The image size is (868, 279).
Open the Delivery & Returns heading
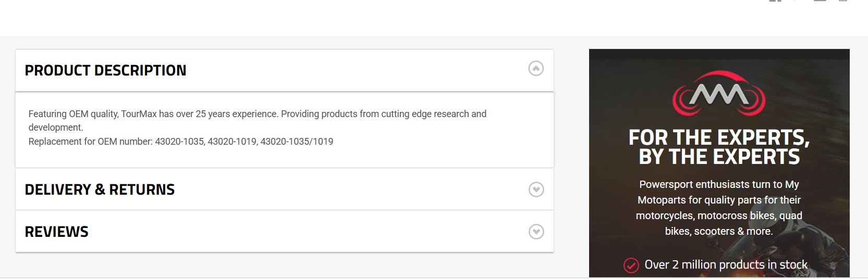(100, 189)
